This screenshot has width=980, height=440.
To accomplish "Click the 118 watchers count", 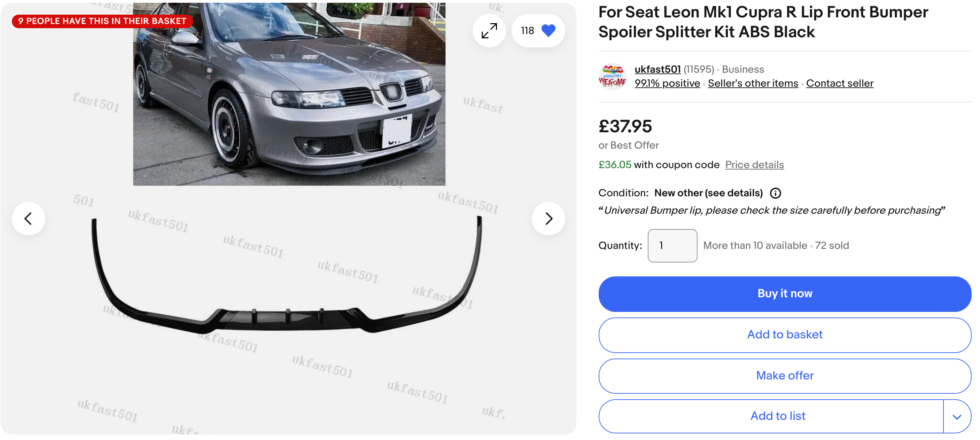I will [527, 31].
